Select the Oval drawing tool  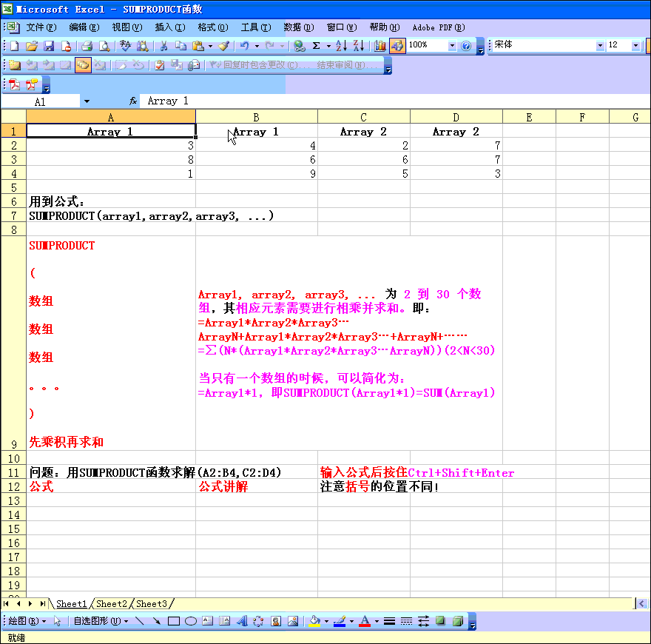(x=190, y=621)
